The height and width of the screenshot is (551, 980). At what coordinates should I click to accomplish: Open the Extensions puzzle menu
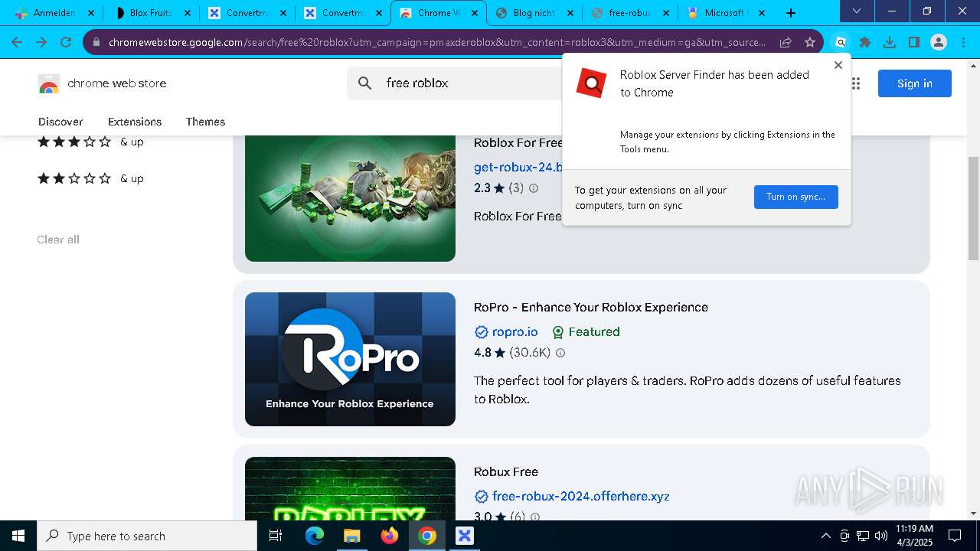pyautogui.click(x=865, y=42)
